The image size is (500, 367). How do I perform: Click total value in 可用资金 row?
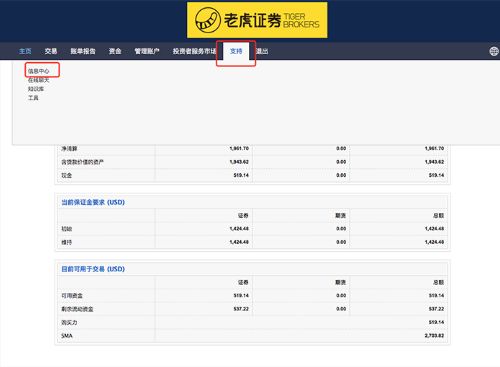436,296
